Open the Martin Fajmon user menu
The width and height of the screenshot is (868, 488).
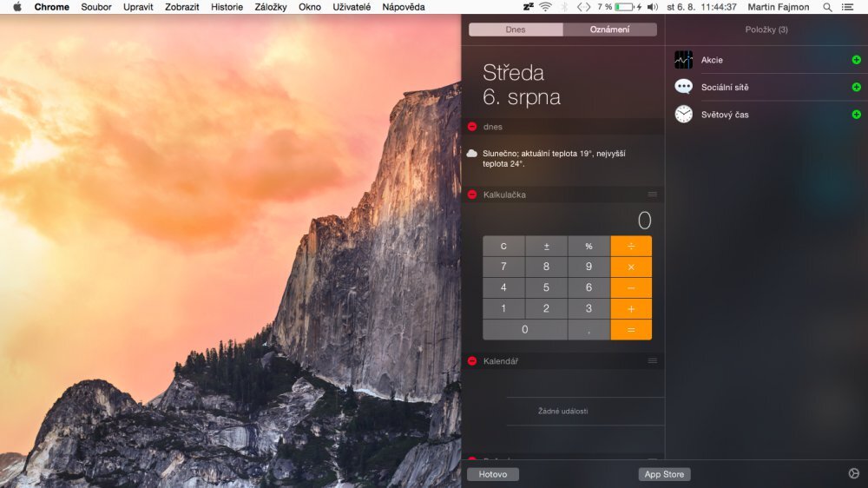(778, 7)
